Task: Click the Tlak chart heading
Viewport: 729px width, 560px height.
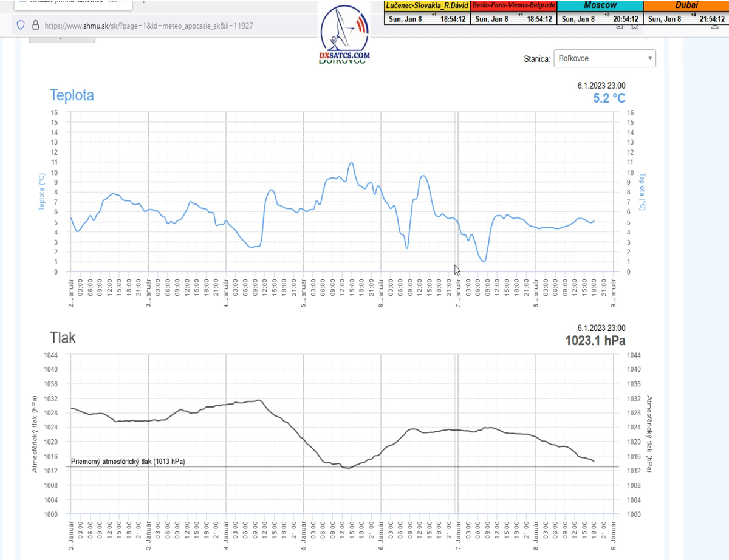Action: tap(63, 338)
